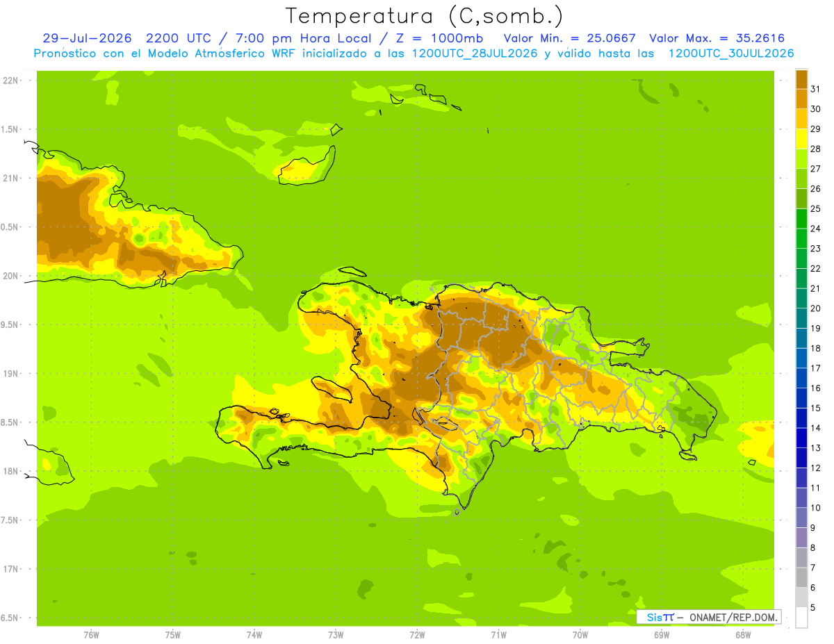This screenshot has height=644, width=834.
Task: Click the '74W' longitude axis label
Action: click(254, 635)
